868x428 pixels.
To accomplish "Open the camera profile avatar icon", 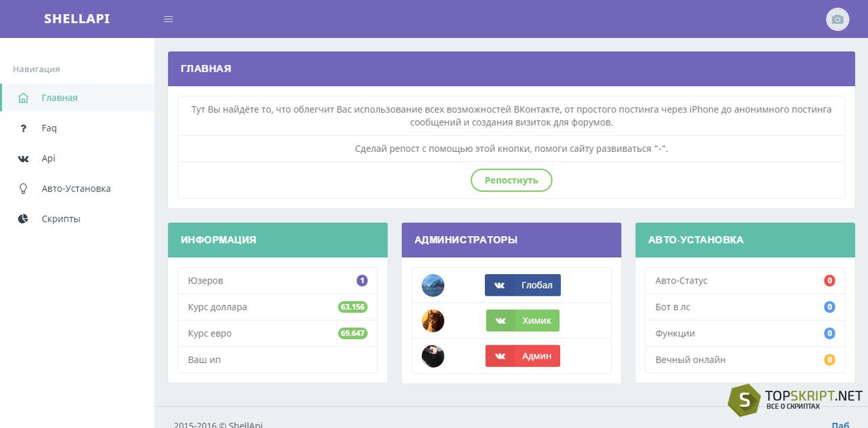I will [837, 19].
